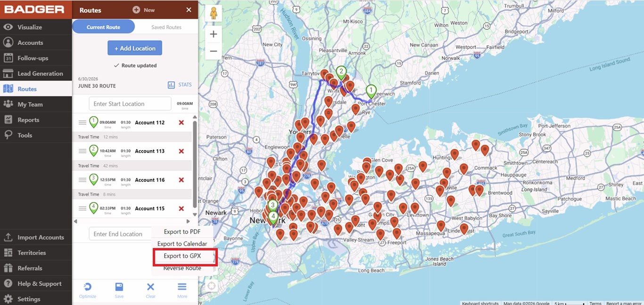Screen dimensions: 644x305
Task: Open map Terms link
Action: point(595,303)
